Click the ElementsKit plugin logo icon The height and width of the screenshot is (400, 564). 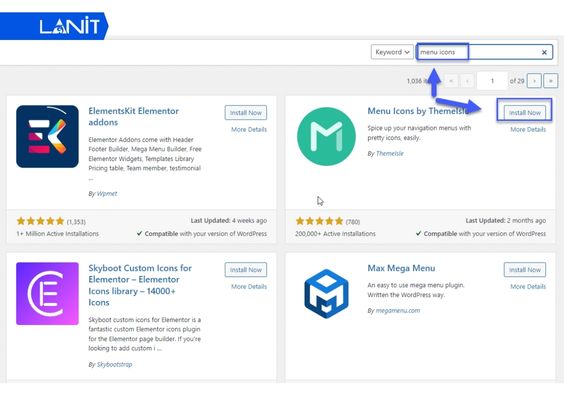click(47, 136)
